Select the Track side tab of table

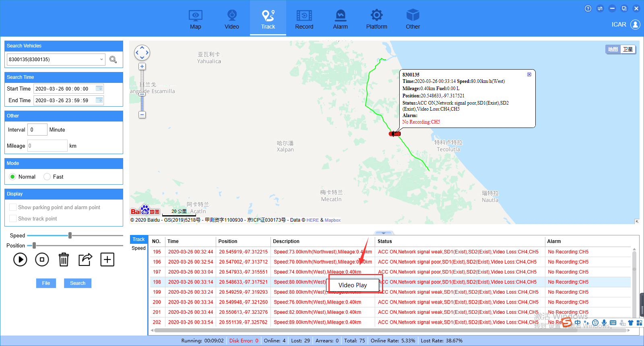[138, 239]
